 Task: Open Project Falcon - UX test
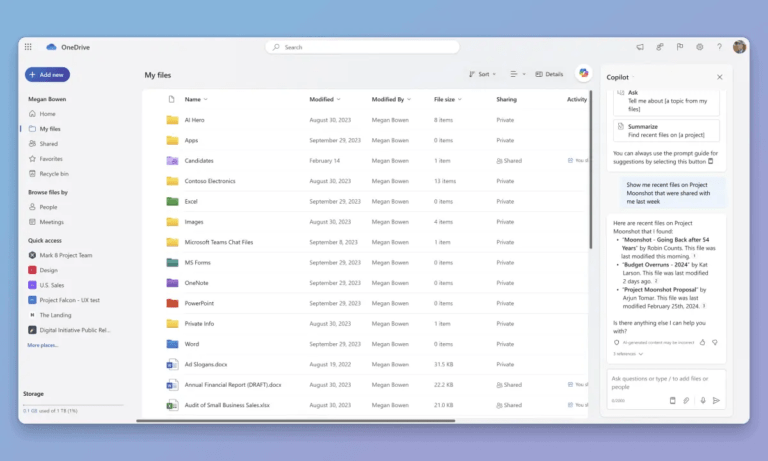coord(69,300)
